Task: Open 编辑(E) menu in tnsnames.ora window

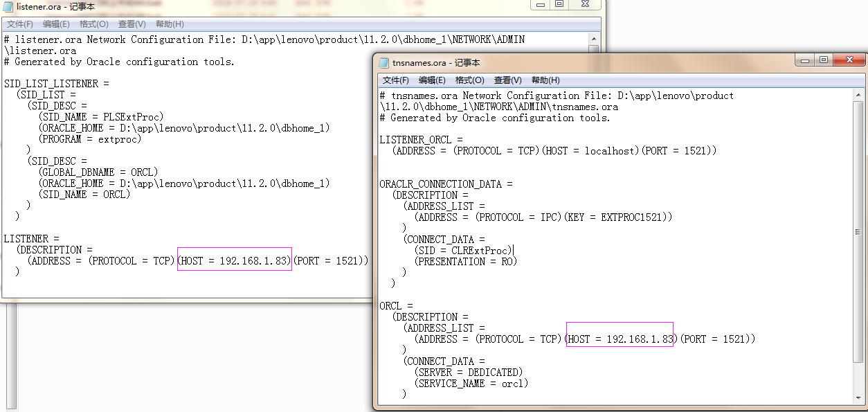Action: 432,80
